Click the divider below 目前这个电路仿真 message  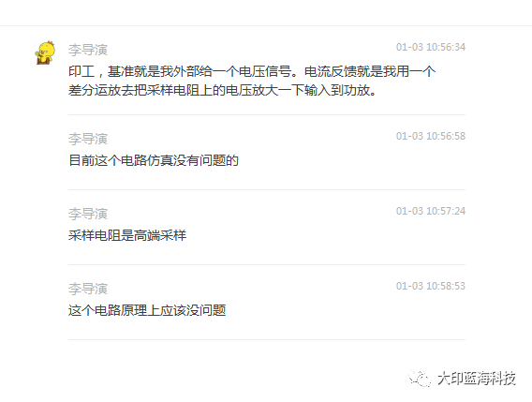(x=267, y=189)
